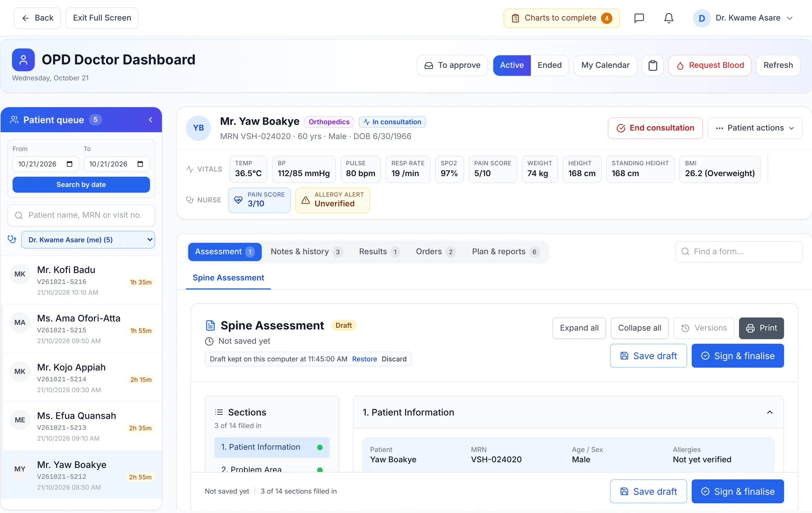Open the Plan & reports tab
This screenshot has width=812, height=513.
tap(505, 252)
